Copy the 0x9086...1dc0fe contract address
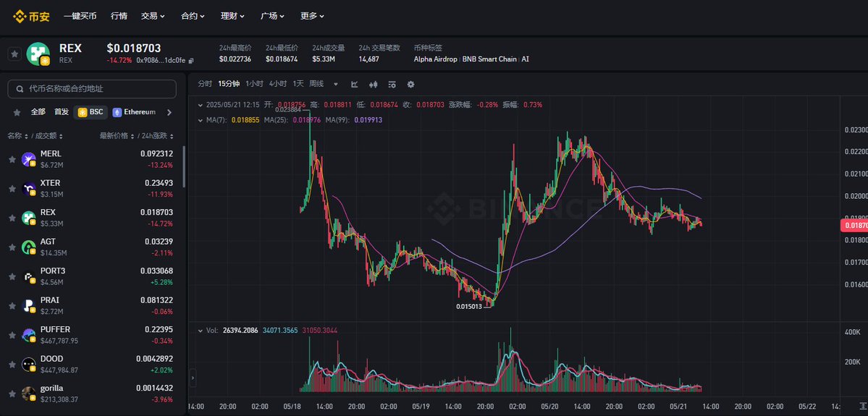868x416 pixels. click(191, 60)
